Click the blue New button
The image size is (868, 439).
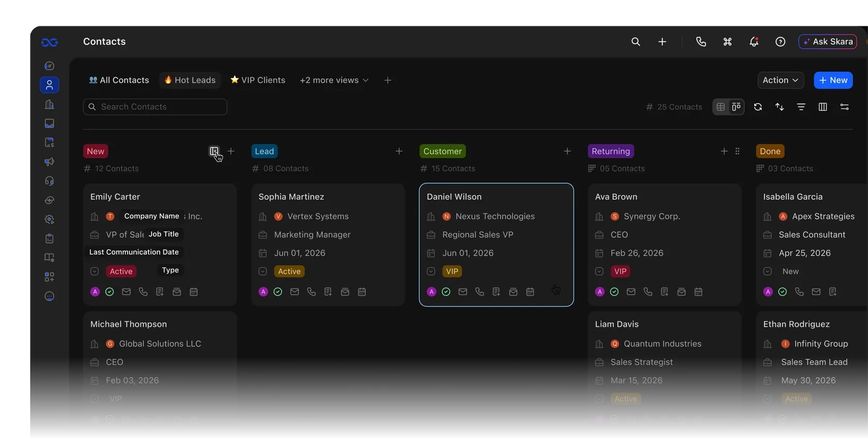point(833,80)
